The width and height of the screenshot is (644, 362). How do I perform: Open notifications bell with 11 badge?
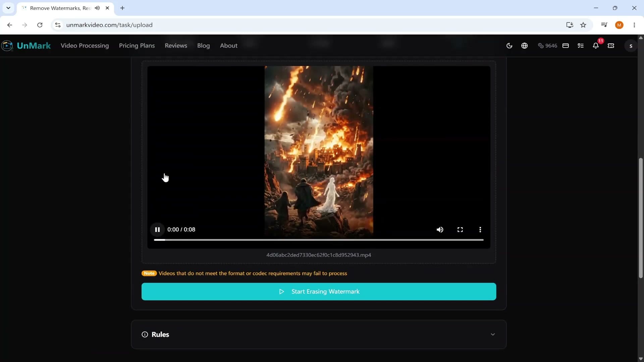tap(596, 46)
